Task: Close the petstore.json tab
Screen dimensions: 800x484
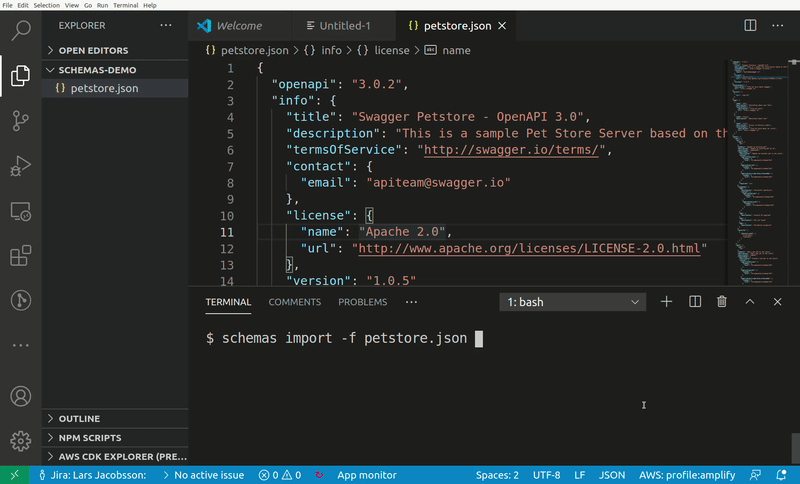Action: [x=502, y=26]
